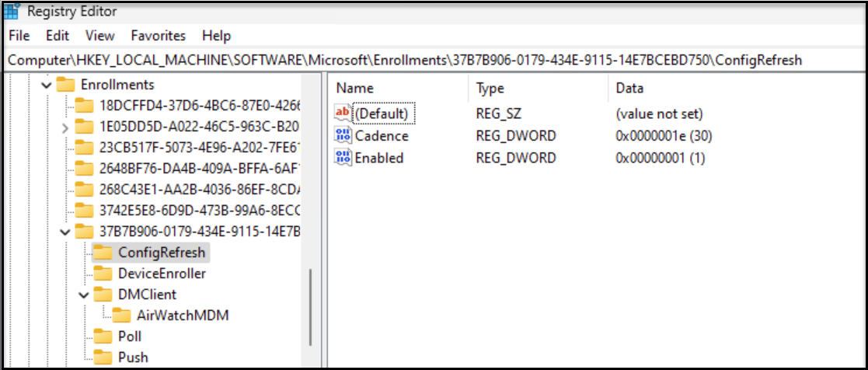
Task: Open the Favorites menu
Action: pyautogui.click(x=158, y=36)
